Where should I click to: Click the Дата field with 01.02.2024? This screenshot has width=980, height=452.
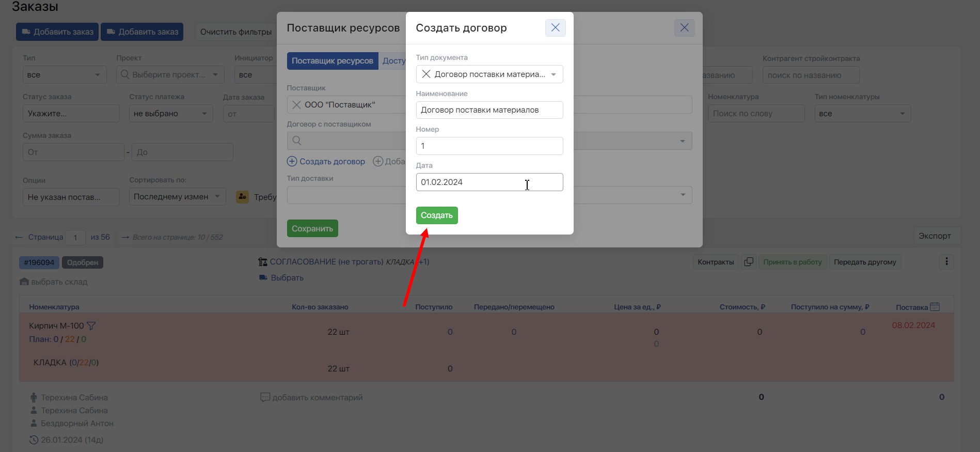(x=489, y=182)
